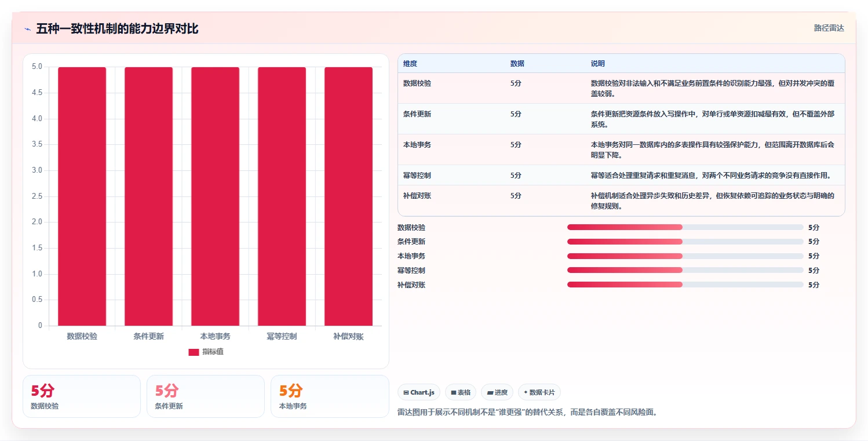Select the 本地事务 table row name
Screen dimensions: 868x441
tap(417, 145)
